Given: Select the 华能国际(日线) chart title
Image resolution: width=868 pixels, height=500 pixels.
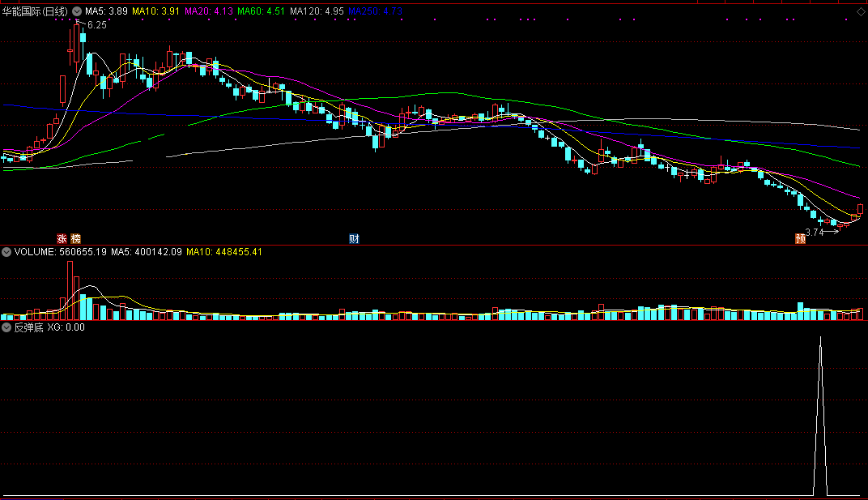Looking at the screenshot, I should pos(35,11).
